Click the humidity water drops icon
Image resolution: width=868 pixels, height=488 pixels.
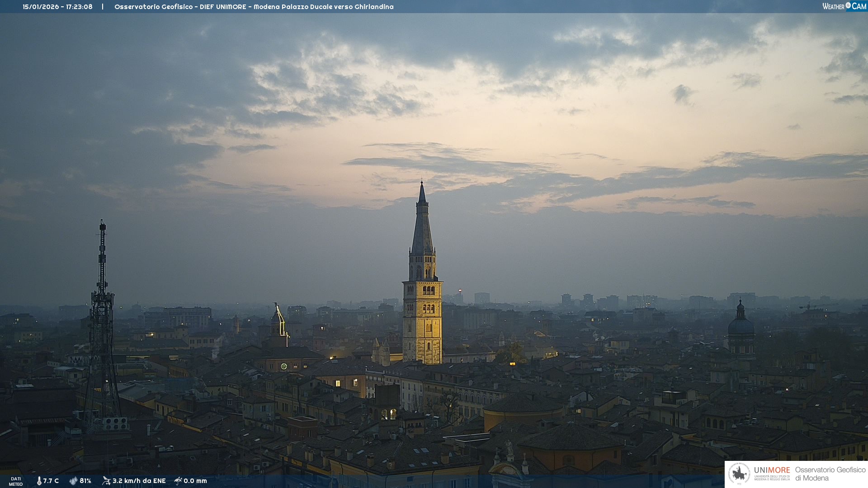click(x=73, y=481)
